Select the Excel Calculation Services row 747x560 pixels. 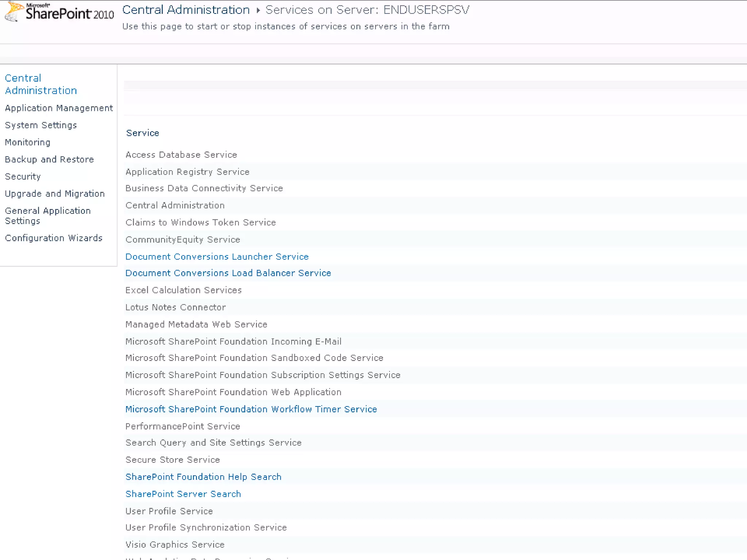pos(183,290)
